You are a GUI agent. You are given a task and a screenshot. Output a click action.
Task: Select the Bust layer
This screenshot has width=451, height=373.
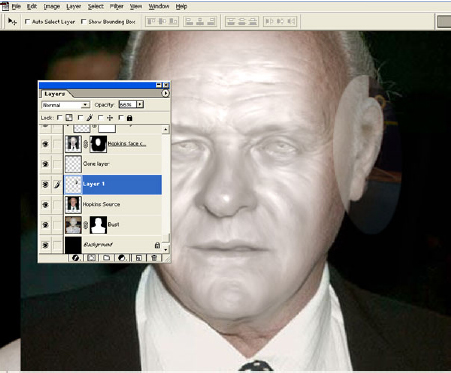click(x=113, y=225)
